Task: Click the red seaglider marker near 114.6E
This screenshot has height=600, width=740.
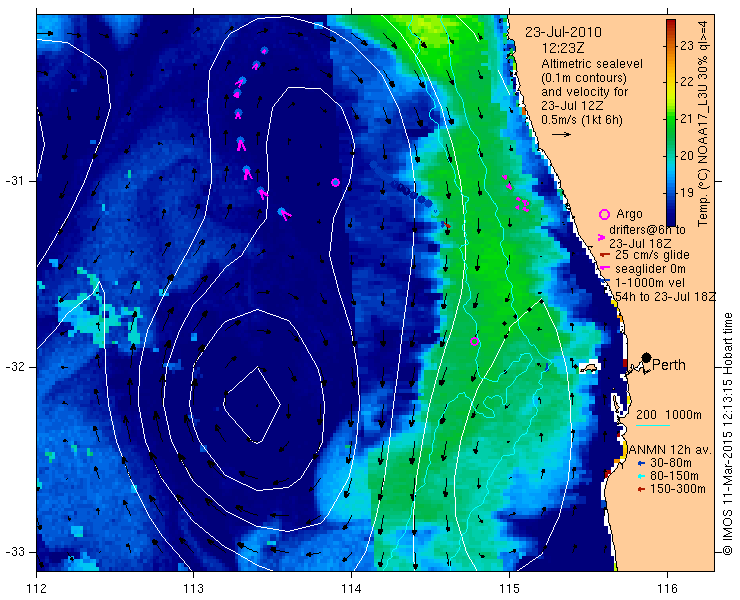Action: click(x=446, y=226)
